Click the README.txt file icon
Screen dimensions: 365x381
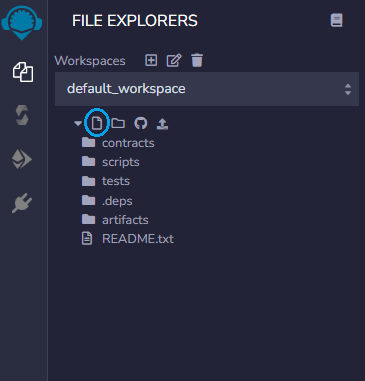click(x=87, y=239)
